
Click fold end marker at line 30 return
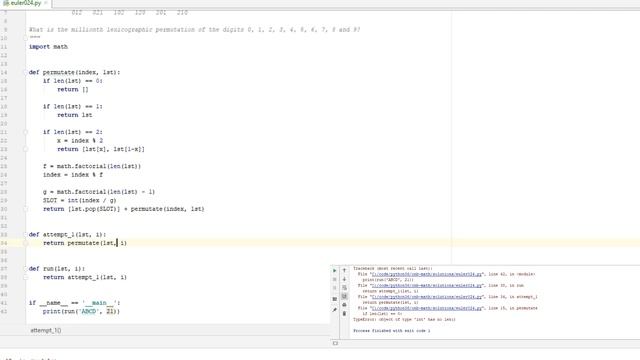tap(25, 209)
